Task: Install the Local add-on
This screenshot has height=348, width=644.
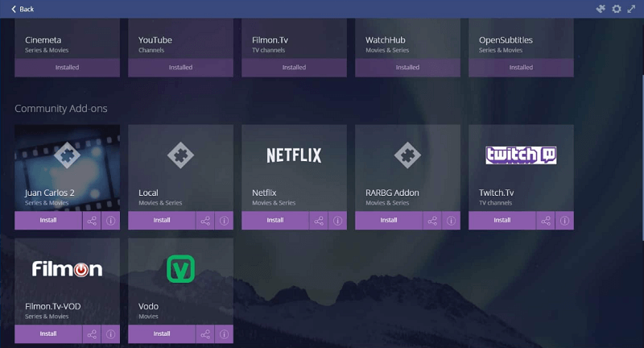Action: coord(162,220)
